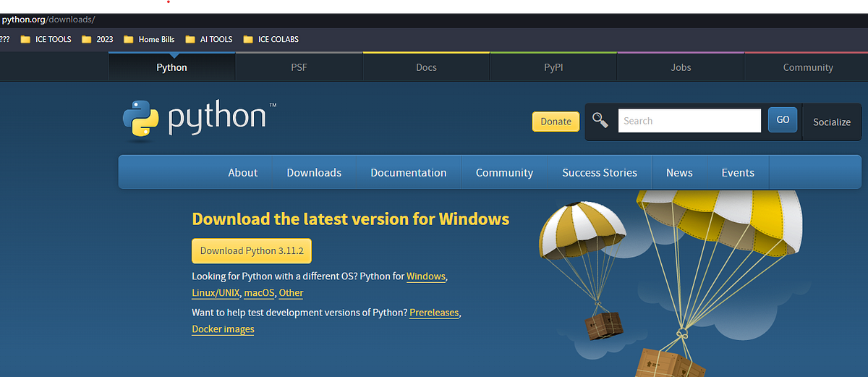Switch to the Python top tab
The image size is (868, 377).
(171, 67)
